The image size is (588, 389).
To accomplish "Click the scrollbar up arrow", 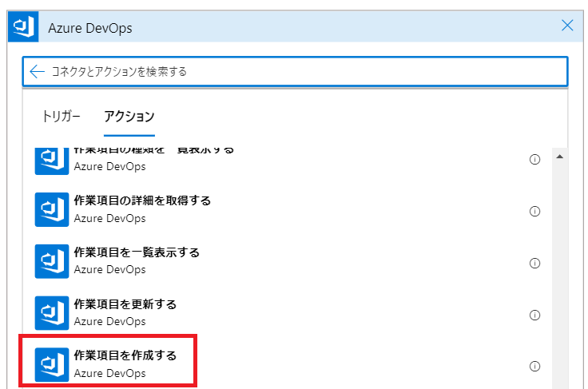I will coord(560,157).
